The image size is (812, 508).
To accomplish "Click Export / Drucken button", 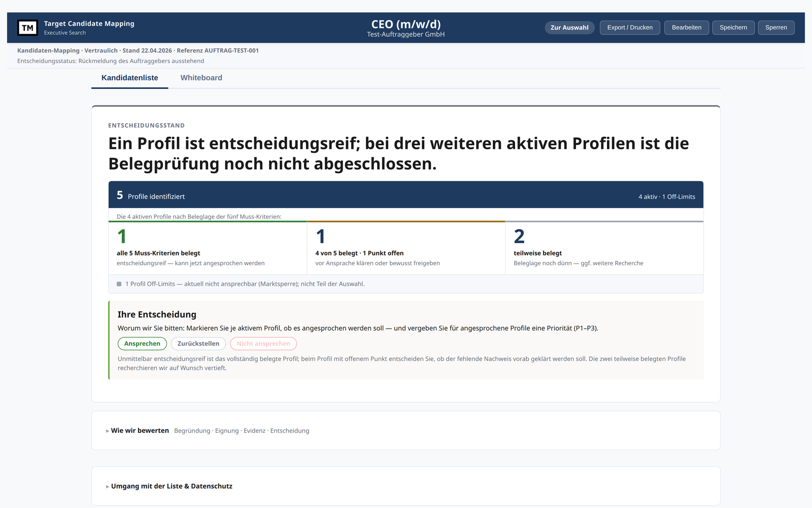I will coord(630,27).
